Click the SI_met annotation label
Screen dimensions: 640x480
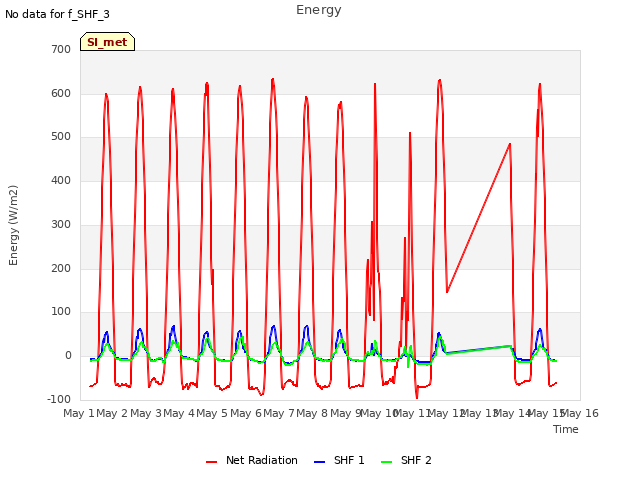tap(107, 42)
